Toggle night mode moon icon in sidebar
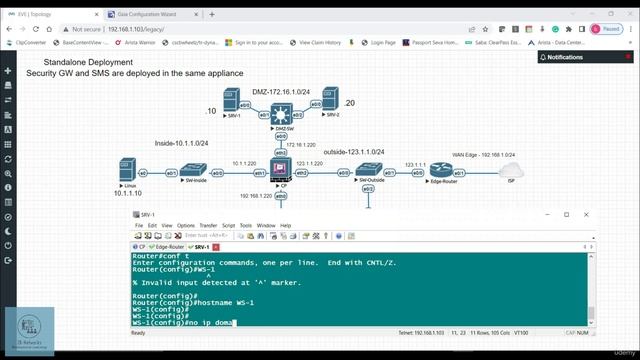 8,231
